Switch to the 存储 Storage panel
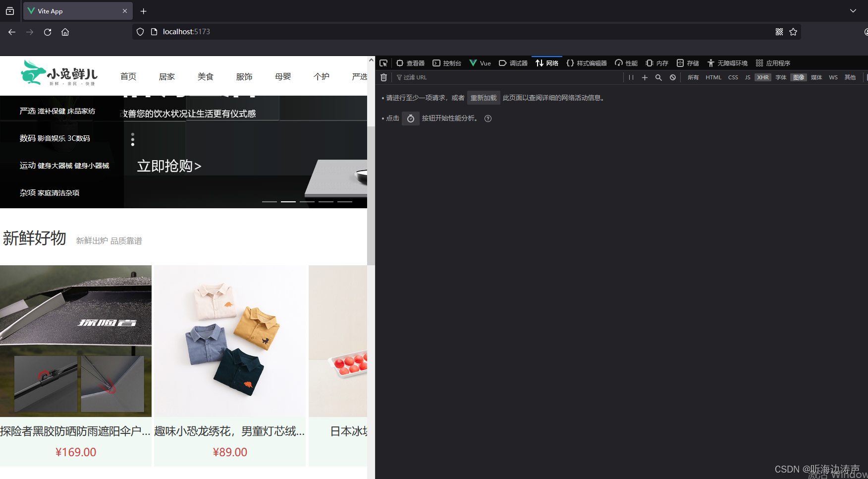 688,63
